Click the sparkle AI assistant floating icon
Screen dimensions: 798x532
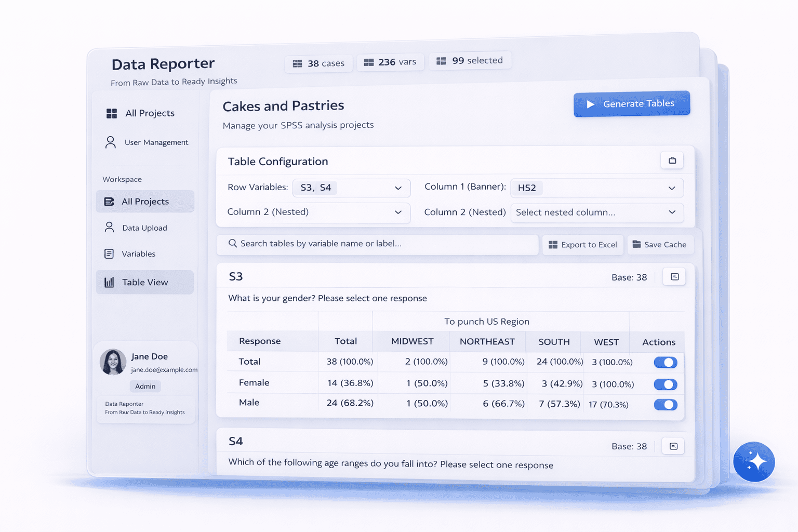pyautogui.click(x=754, y=461)
